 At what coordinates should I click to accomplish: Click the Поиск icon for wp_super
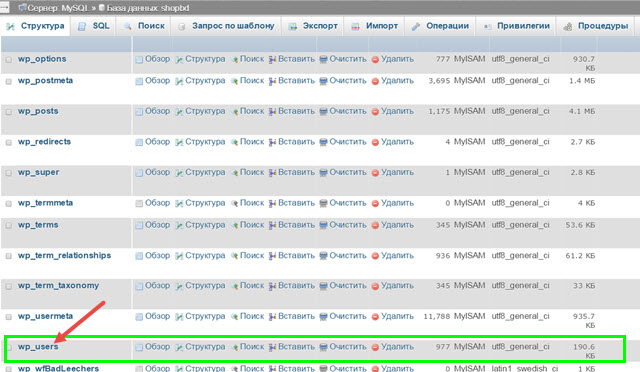[x=234, y=173]
